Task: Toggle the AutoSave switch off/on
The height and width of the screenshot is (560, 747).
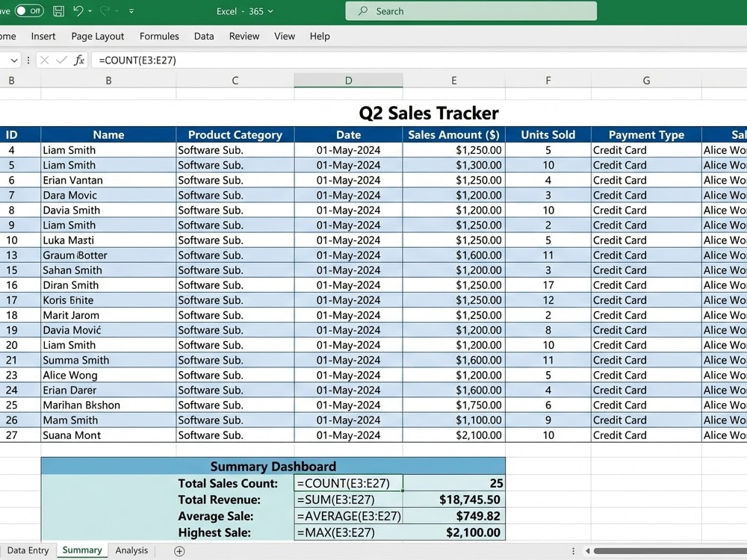Action: pyautogui.click(x=29, y=11)
